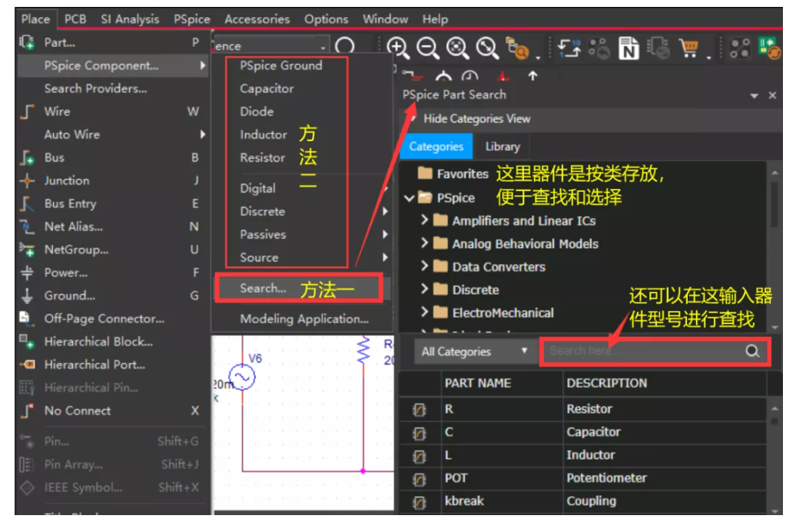Select the V6 voltage source symbol

pyautogui.click(x=242, y=378)
